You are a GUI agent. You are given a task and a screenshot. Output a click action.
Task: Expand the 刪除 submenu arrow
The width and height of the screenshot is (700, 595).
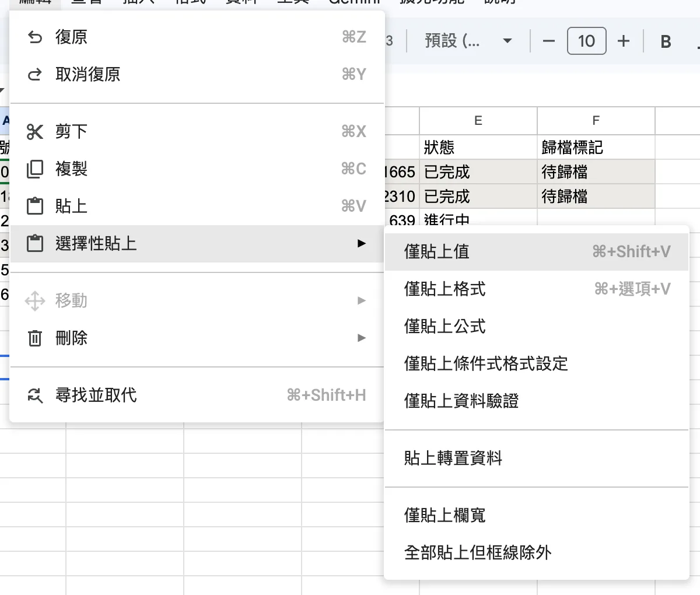click(x=362, y=338)
